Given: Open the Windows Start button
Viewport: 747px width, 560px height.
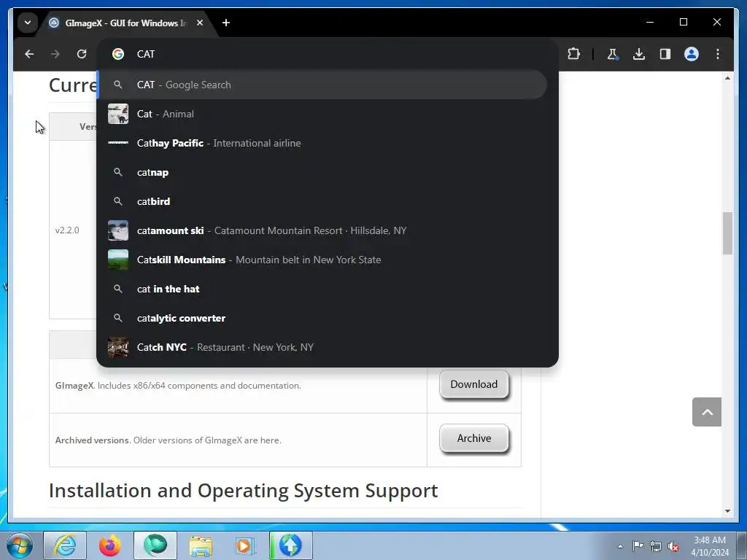Looking at the screenshot, I should [20, 545].
